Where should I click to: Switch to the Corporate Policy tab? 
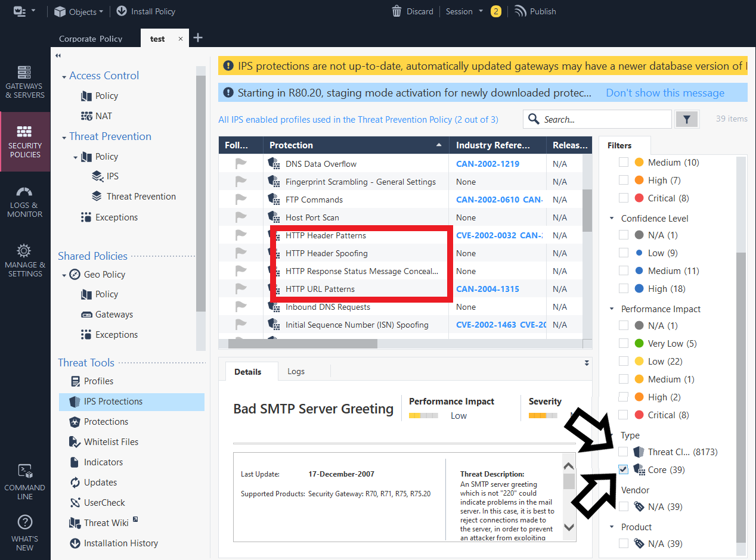[90, 38]
